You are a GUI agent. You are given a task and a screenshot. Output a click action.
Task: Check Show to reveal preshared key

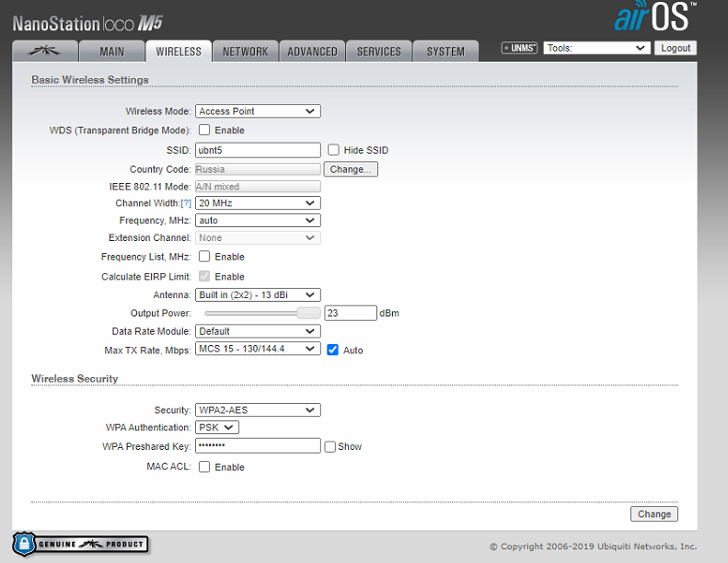click(x=329, y=446)
